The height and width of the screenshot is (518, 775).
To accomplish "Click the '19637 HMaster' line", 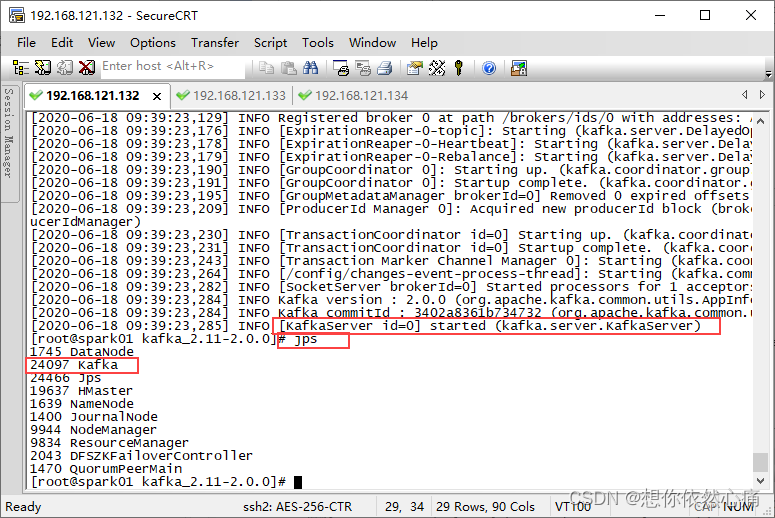I will tap(82, 390).
